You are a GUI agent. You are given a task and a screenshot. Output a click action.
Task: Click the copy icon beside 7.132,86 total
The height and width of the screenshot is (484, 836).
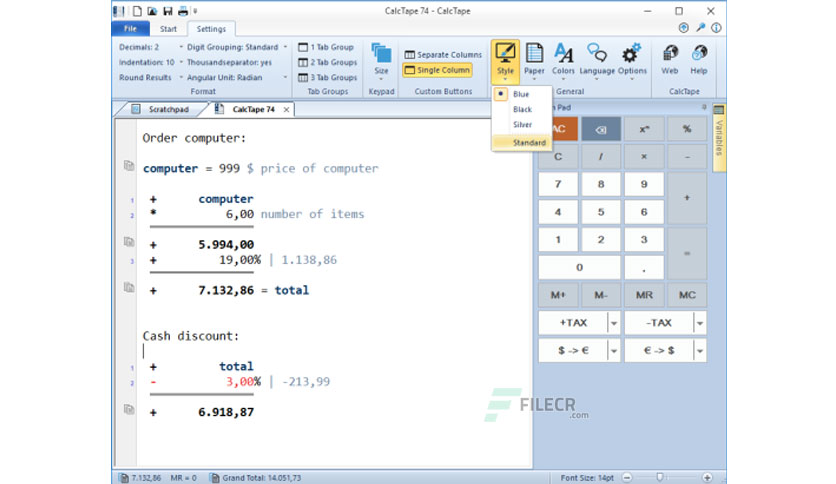coord(128,287)
